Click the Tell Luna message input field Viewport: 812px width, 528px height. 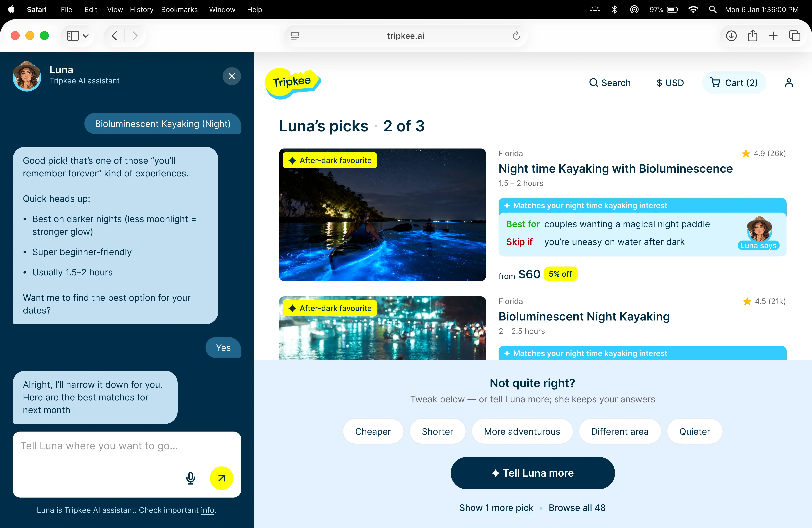coord(127,464)
